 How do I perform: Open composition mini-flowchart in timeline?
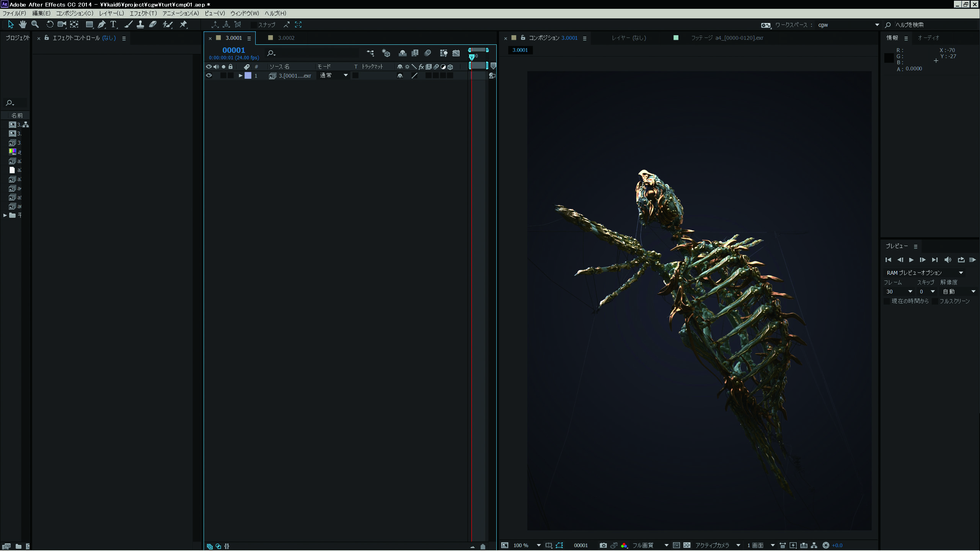pos(370,53)
